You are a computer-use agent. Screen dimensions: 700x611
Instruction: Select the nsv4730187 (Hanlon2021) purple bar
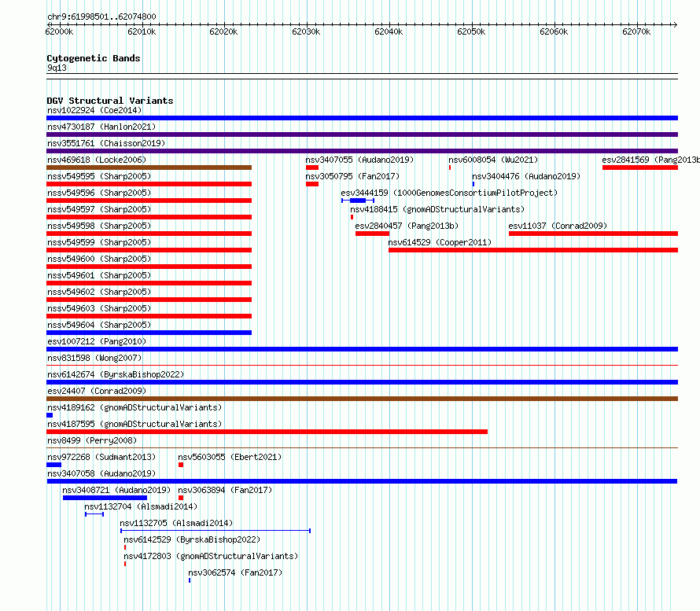(362, 134)
